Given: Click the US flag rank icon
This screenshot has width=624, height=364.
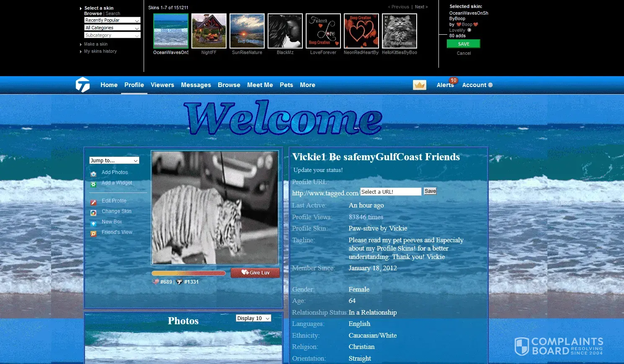Looking at the screenshot, I should pos(155,282).
